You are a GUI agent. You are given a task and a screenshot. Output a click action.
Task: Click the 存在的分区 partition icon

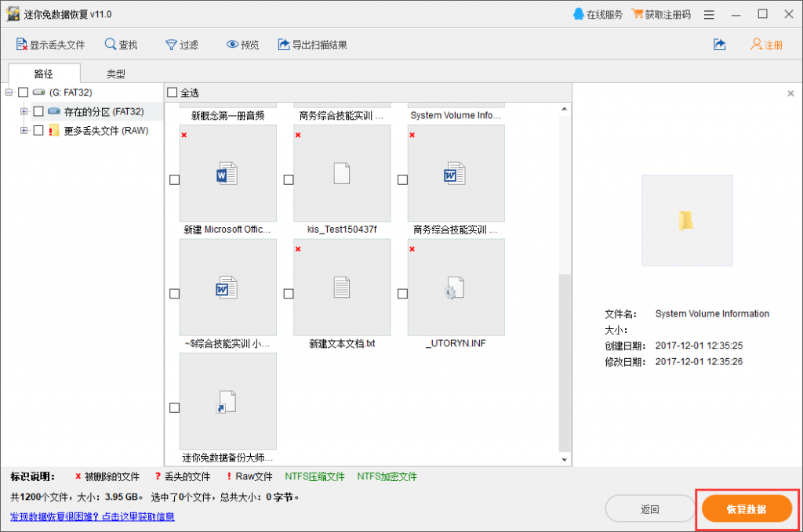point(54,111)
